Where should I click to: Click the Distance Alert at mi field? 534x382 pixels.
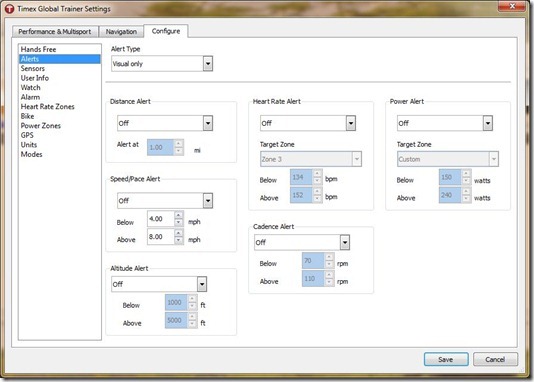160,147
